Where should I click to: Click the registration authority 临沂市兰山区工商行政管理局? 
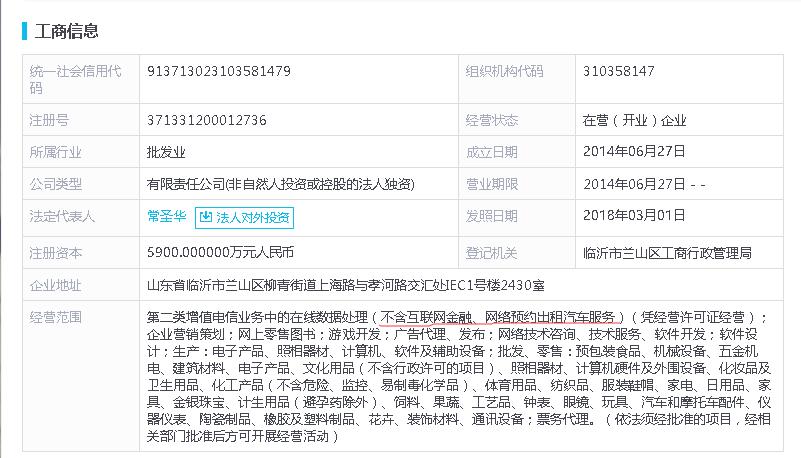click(x=666, y=252)
